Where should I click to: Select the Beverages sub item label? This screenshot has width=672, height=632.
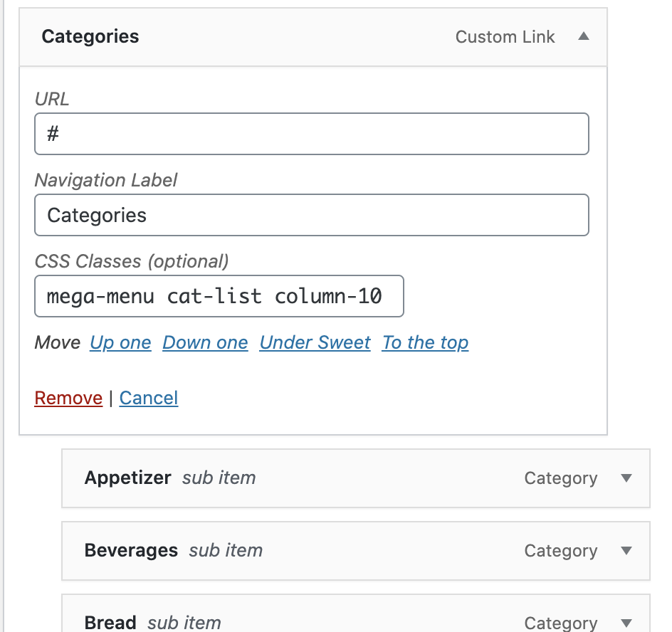tap(131, 551)
